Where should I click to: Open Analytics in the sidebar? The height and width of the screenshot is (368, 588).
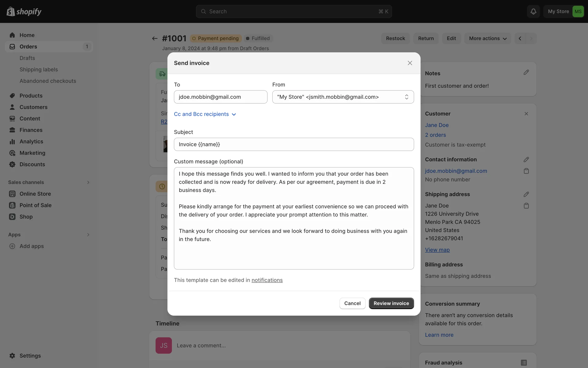(x=31, y=141)
